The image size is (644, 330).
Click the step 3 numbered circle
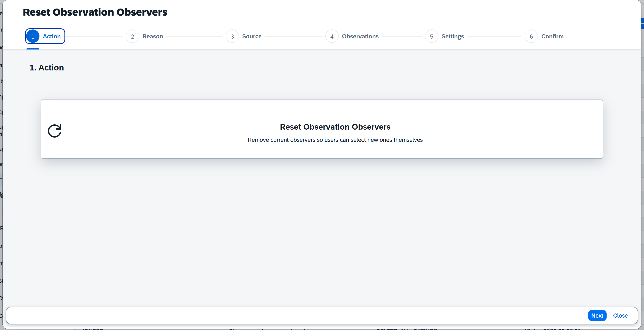(232, 37)
